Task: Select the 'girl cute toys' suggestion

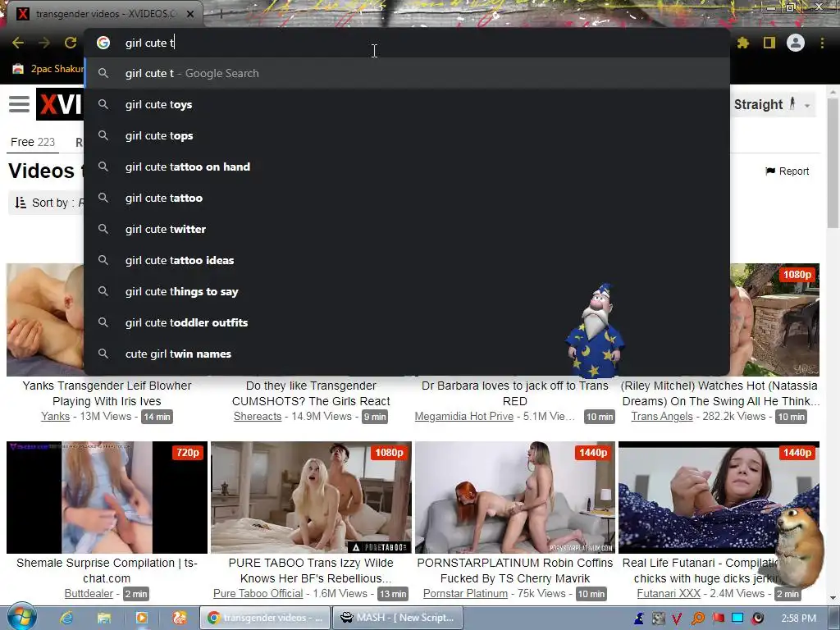Action: coord(407,104)
